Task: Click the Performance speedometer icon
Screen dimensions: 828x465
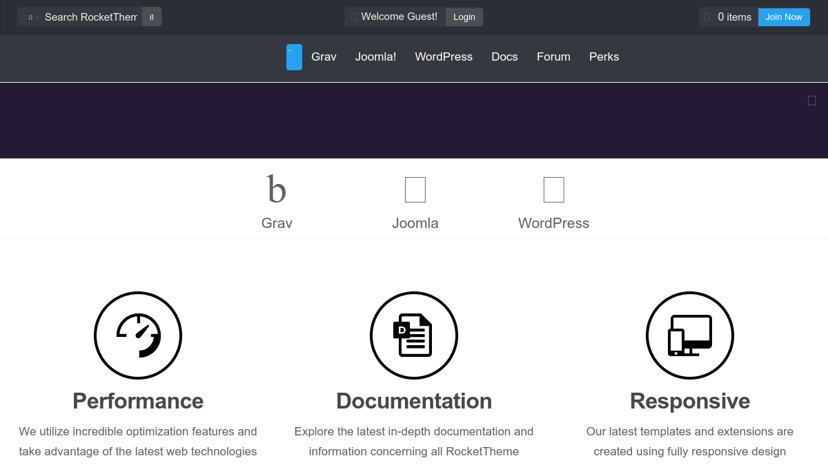Action: (138, 336)
